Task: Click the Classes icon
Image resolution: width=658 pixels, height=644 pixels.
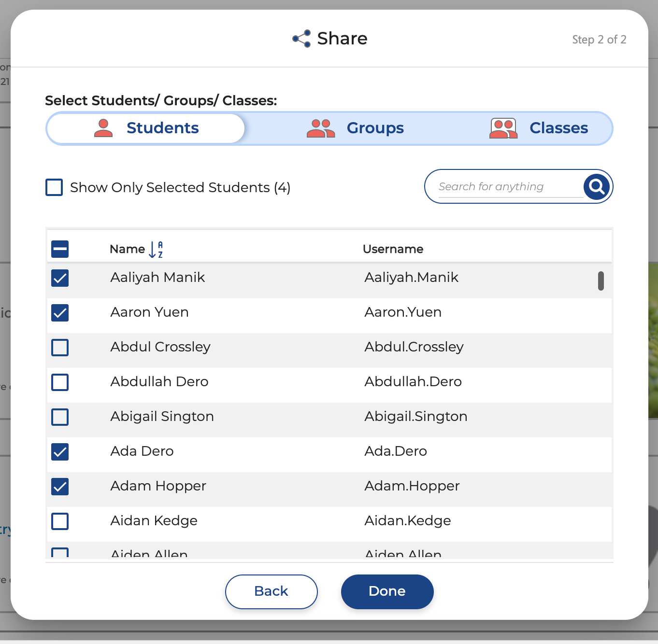Action: click(503, 128)
